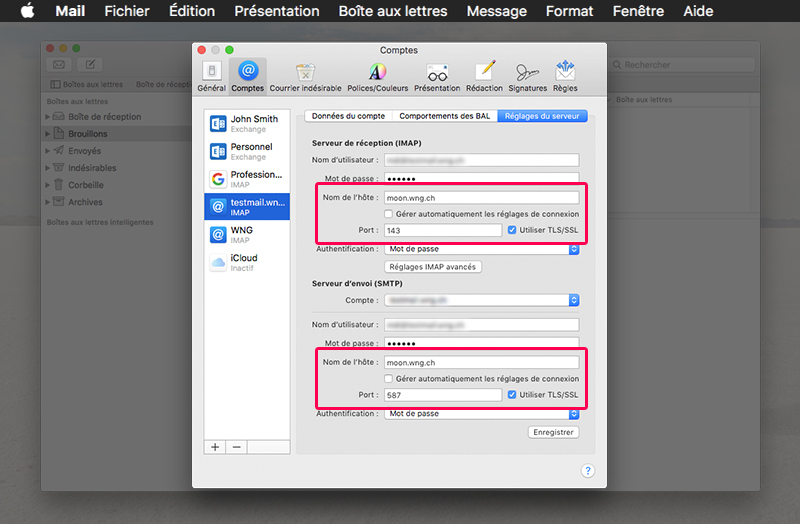Select the John Smith Exchange account
The height and width of the screenshot is (524, 800).
click(x=247, y=123)
